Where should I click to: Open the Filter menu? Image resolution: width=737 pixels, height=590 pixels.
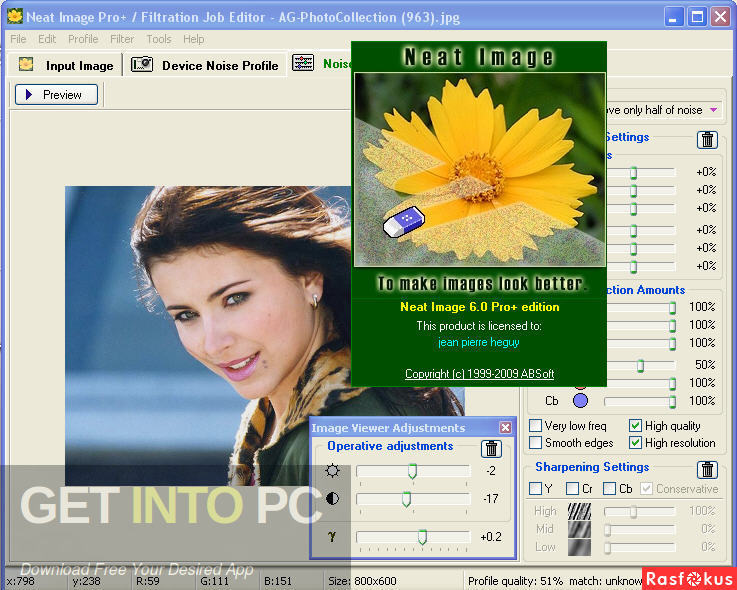122,39
